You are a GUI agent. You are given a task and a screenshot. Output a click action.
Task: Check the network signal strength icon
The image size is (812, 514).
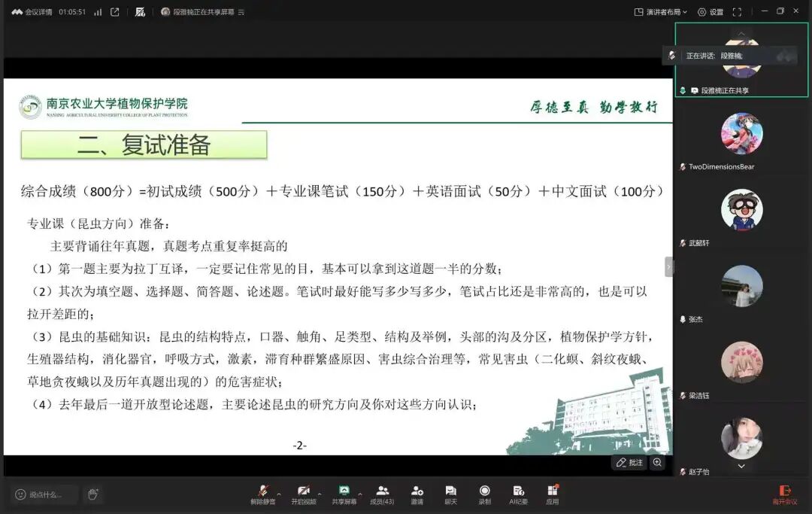98,12
